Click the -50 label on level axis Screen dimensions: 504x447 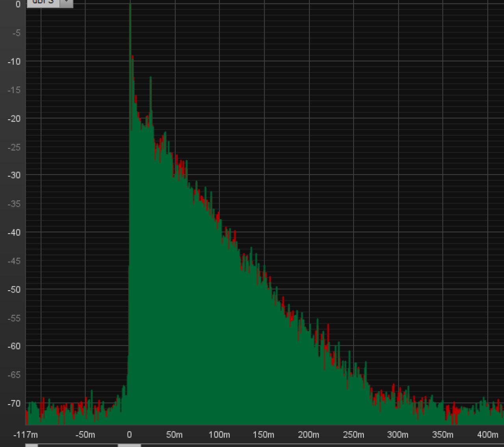[x=14, y=289]
